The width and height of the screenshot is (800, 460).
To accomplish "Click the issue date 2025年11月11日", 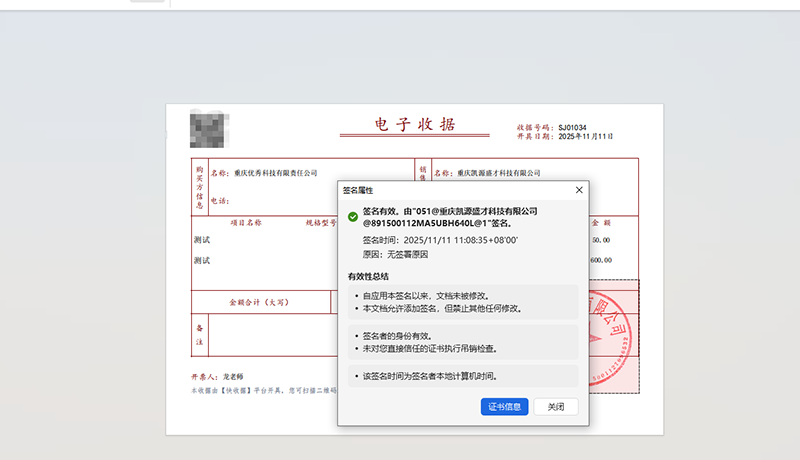I will click(585, 137).
